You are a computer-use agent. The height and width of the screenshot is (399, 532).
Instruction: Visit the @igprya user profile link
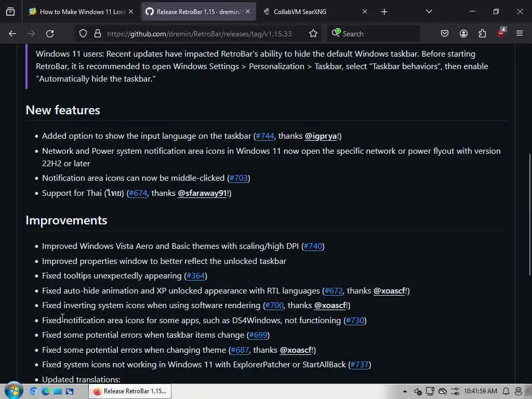click(x=321, y=136)
